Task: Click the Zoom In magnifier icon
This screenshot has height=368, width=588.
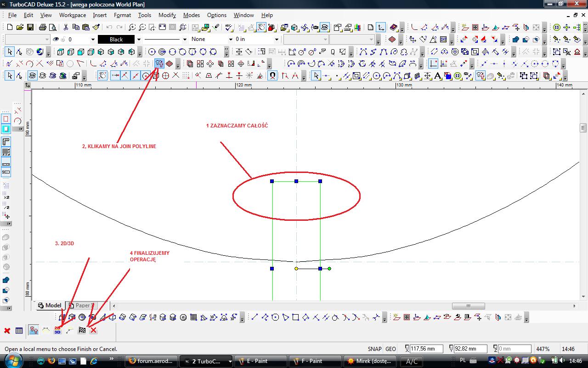Action: (x=132, y=28)
